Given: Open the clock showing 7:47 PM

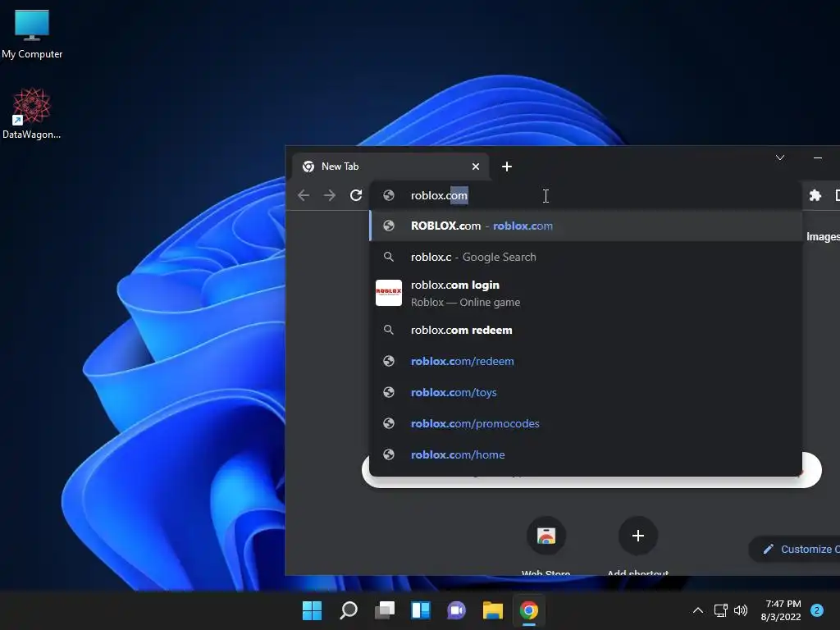Looking at the screenshot, I should (781, 610).
